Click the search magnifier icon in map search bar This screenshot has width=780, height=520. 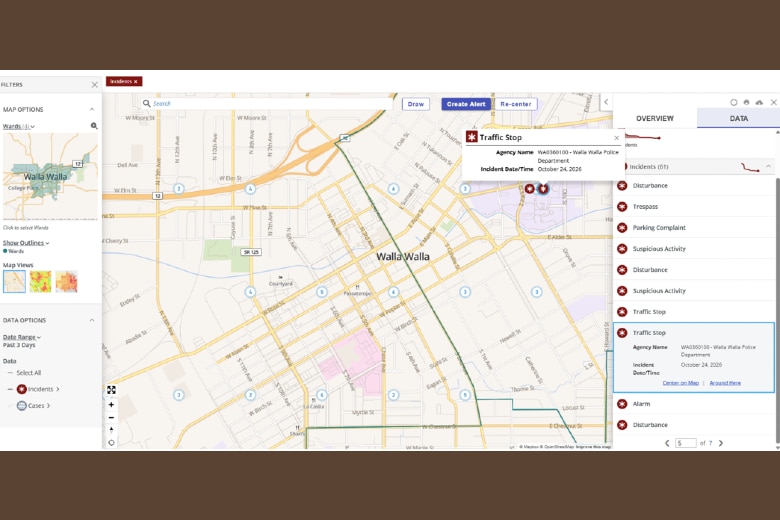146,104
